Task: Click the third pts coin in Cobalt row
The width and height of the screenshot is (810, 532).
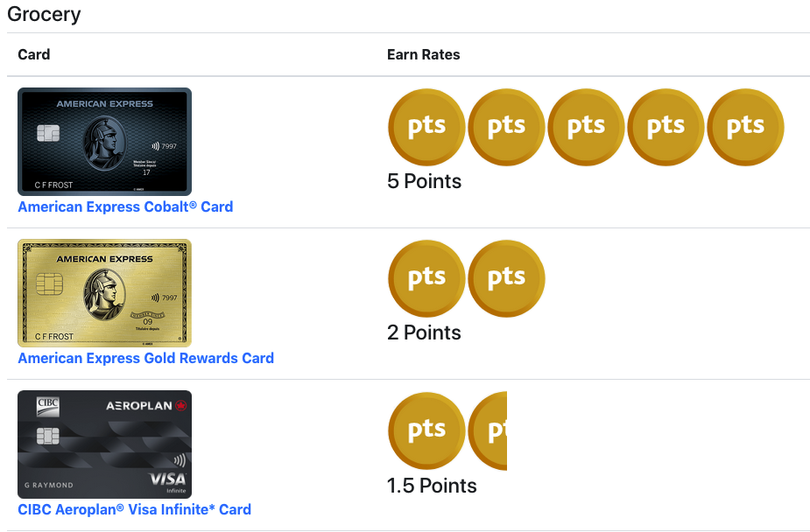Action: coord(586,127)
